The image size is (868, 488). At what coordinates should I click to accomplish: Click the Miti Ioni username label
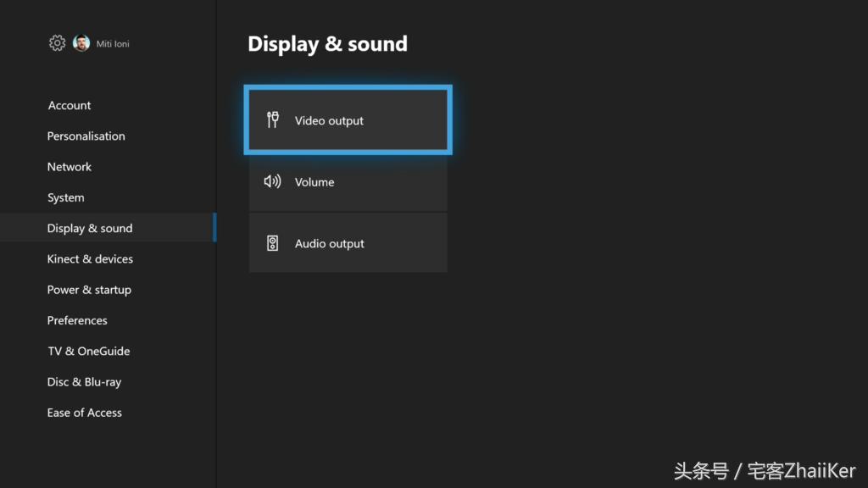point(113,44)
